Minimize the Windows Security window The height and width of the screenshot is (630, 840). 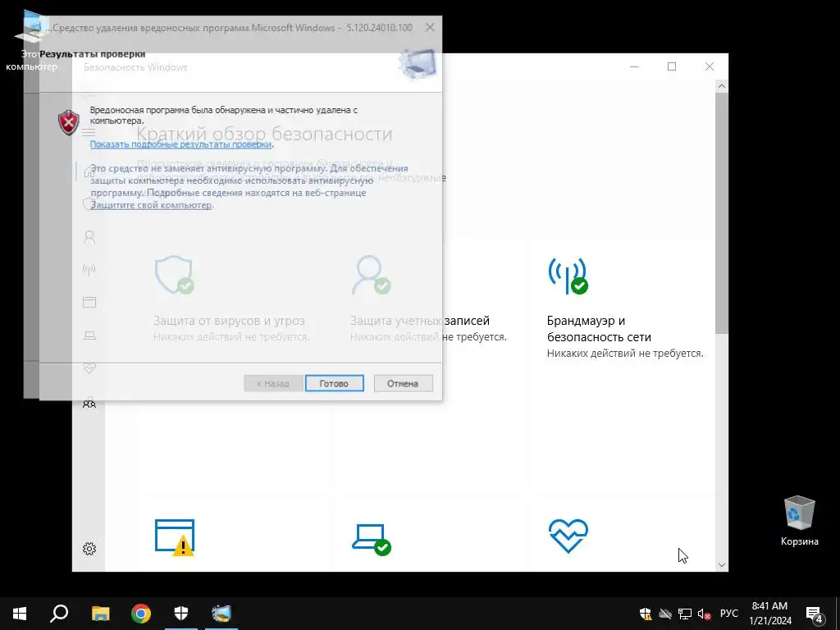(x=634, y=66)
